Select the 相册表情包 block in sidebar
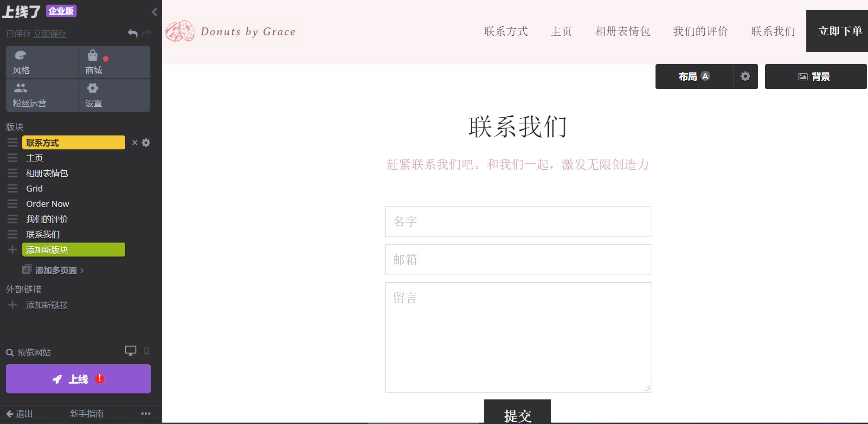The image size is (868, 424). click(x=46, y=173)
